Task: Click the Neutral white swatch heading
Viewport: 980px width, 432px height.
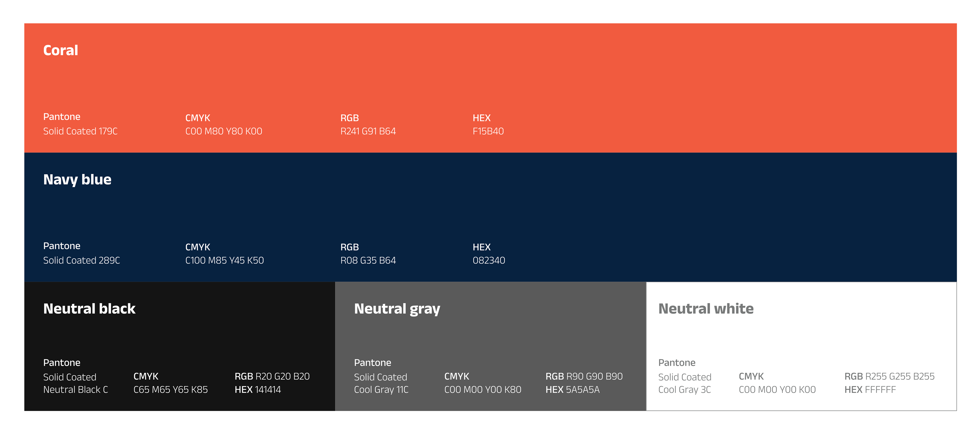Action: pos(706,308)
